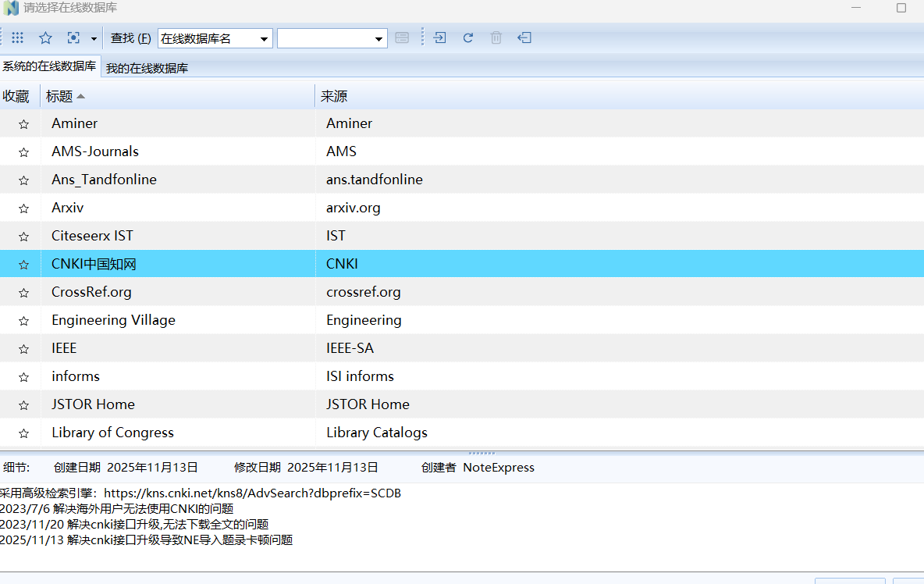Viewport: 924px width, 584px height.
Task: Select the 系统的在线数据库 tab
Action: coord(49,68)
